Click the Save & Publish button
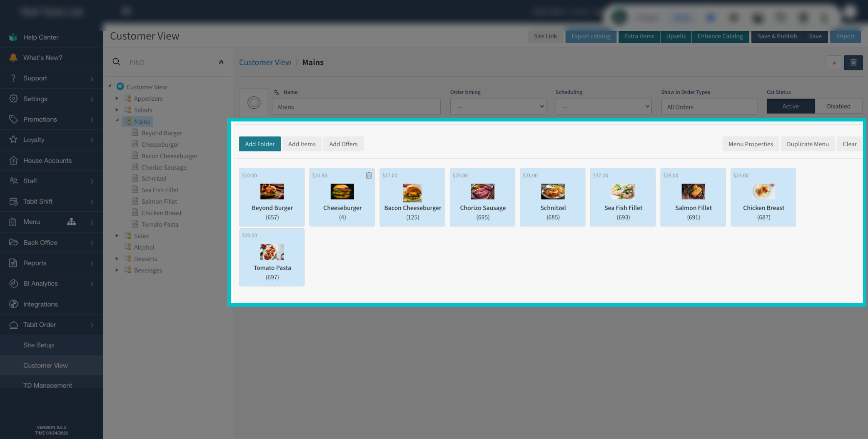The image size is (868, 439). click(777, 36)
